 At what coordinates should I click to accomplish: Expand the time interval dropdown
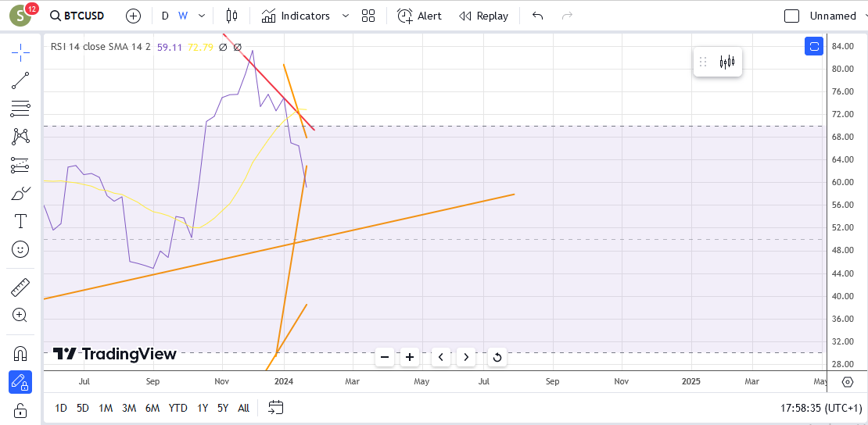[202, 16]
